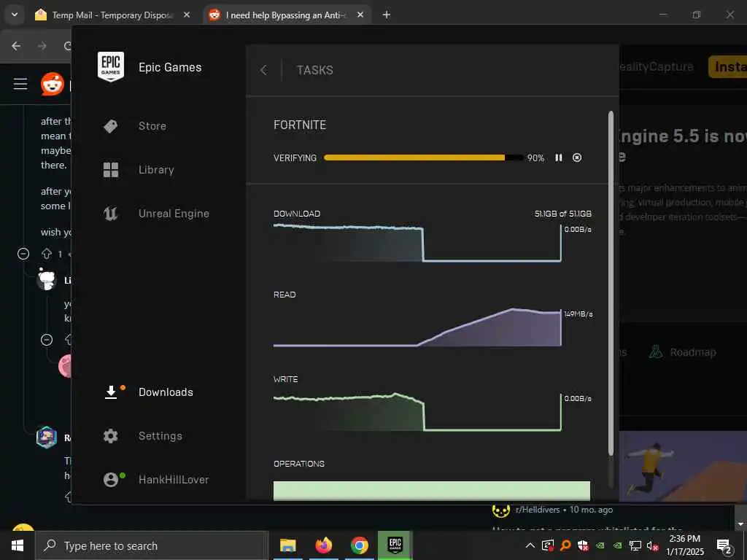Open the Windows Start menu
This screenshot has width=747, height=560.
point(18,545)
